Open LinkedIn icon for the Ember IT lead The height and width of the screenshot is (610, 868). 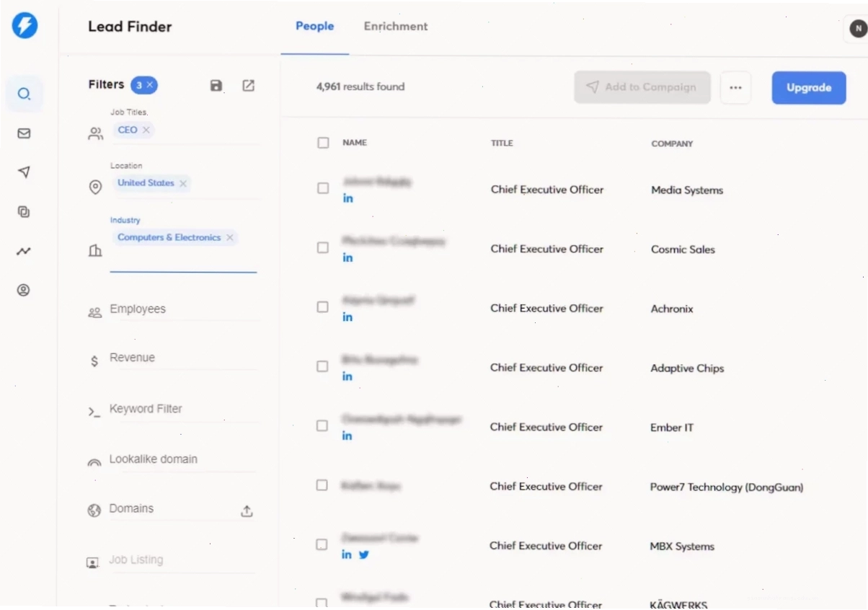[347, 436]
